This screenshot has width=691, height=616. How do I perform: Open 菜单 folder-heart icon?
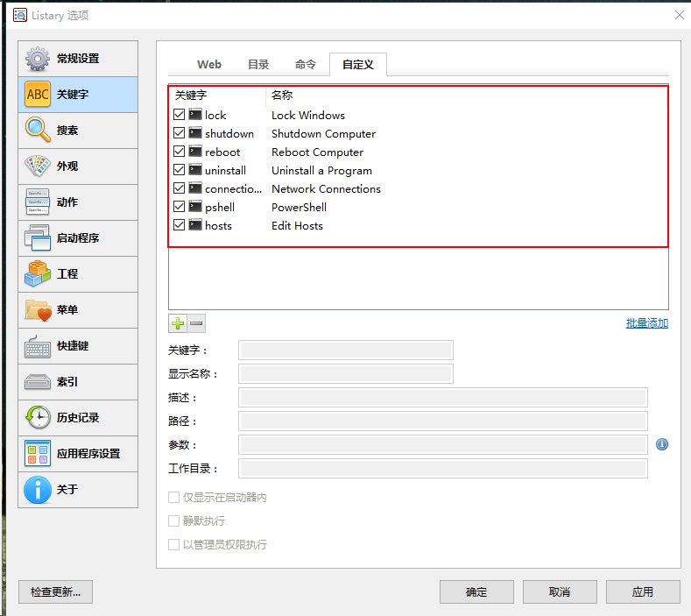point(38,310)
